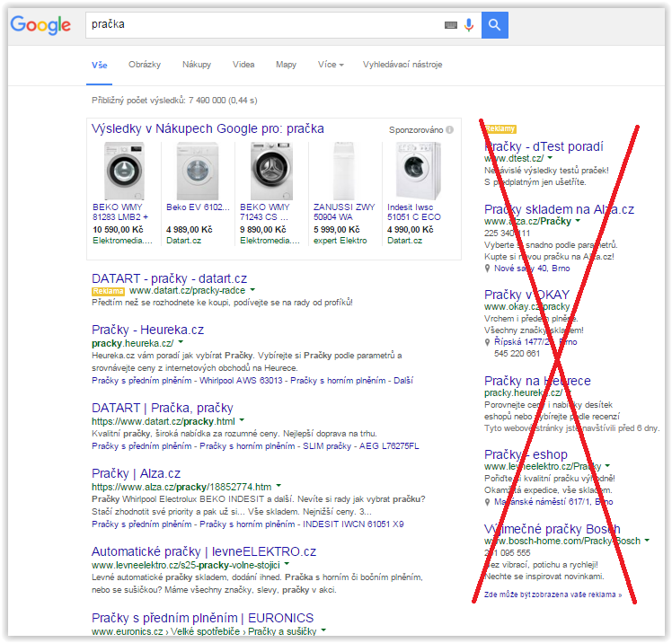Open map pin for Řípská address
The image size is (672, 643).
pos(487,342)
